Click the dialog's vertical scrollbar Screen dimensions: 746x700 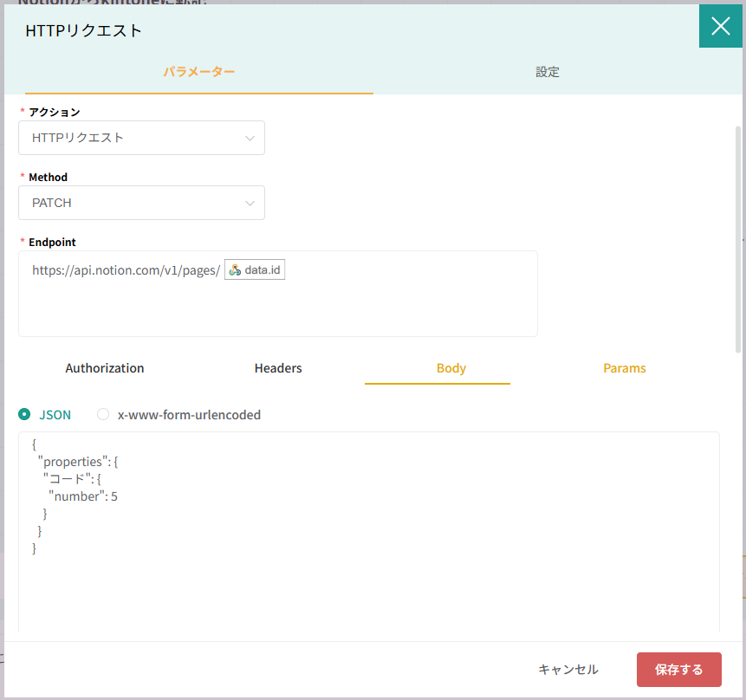pyautogui.click(x=738, y=239)
